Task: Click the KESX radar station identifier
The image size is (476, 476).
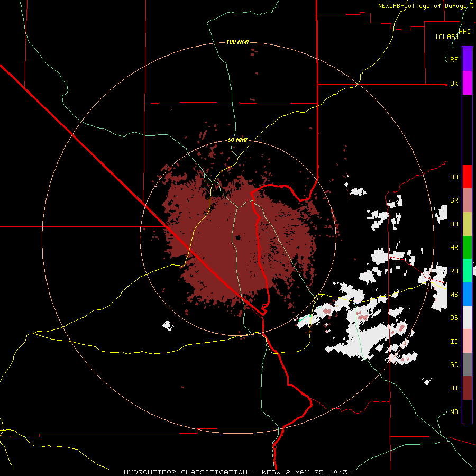Action: (270, 472)
